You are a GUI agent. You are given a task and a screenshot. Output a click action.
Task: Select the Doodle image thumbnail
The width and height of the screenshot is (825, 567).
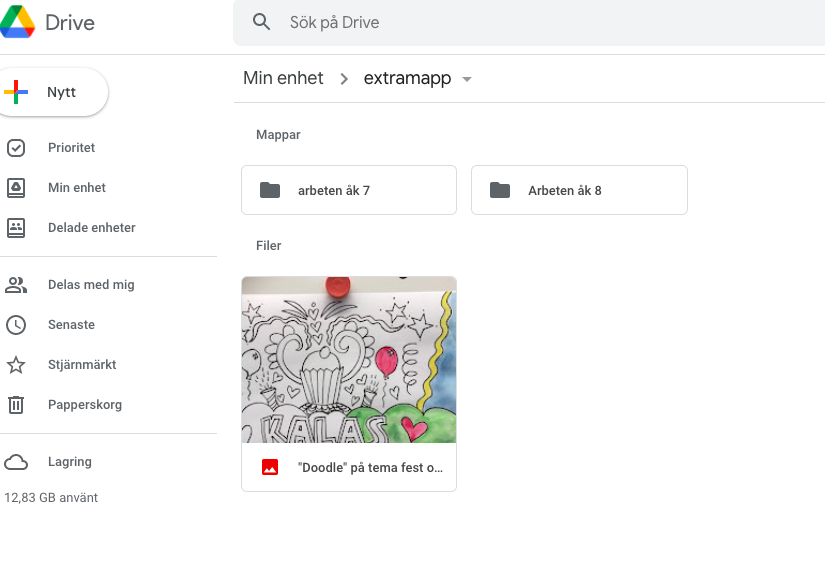(x=348, y=360)
